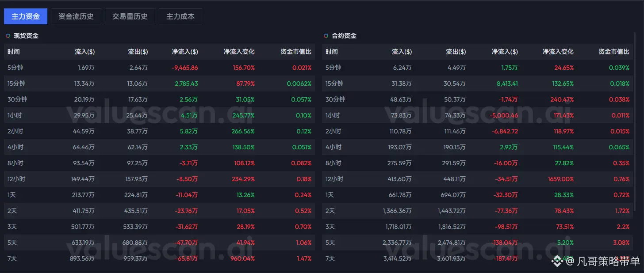Image resolution: width=644 pixels, height=273 pixels.
Task: Click 8小时 row label in 合约资金 table
Action: (x=333, y=163)
